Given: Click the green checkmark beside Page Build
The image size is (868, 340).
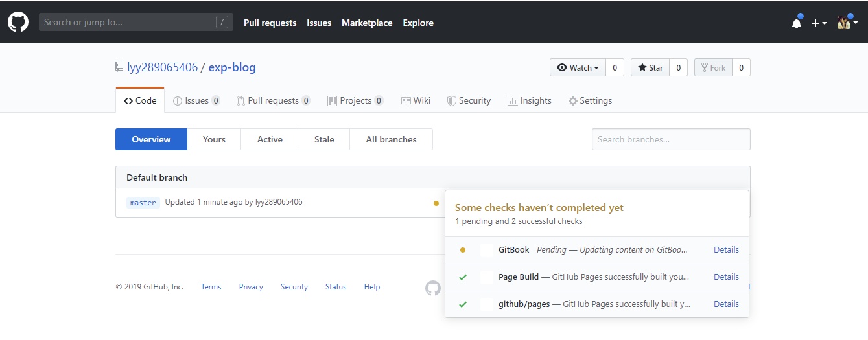Looking at the screenshot, I should (x=463, y=277).
